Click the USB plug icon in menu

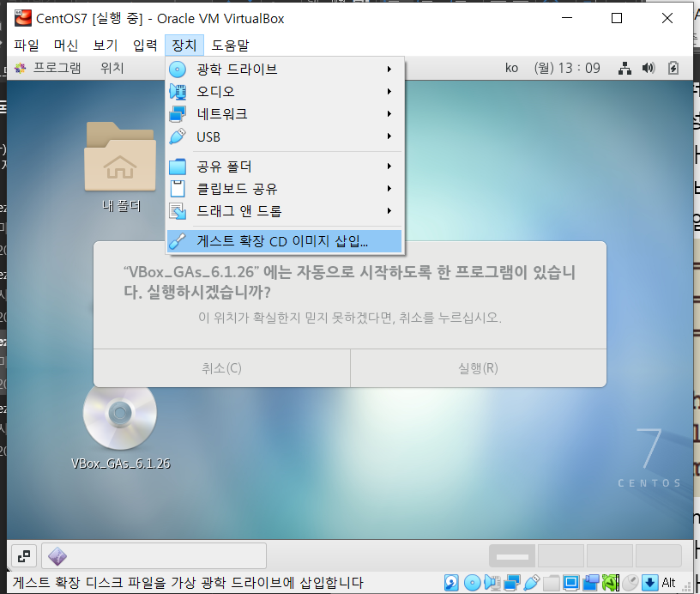click(x=178, y=136)
